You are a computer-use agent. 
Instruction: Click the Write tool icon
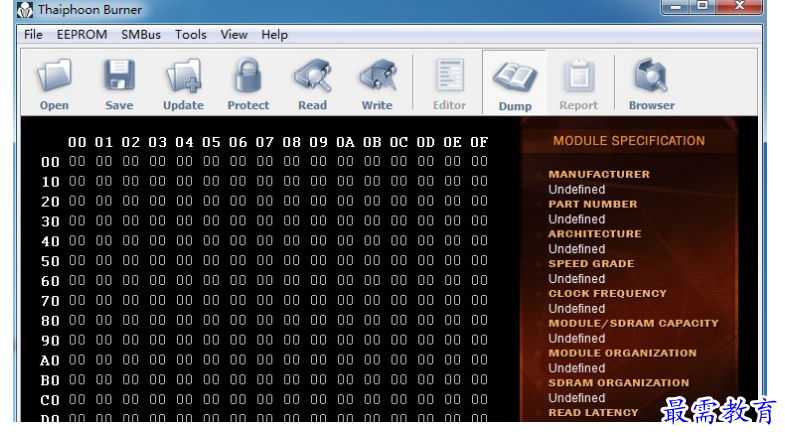pyautogui.click(x=377, y=76)
